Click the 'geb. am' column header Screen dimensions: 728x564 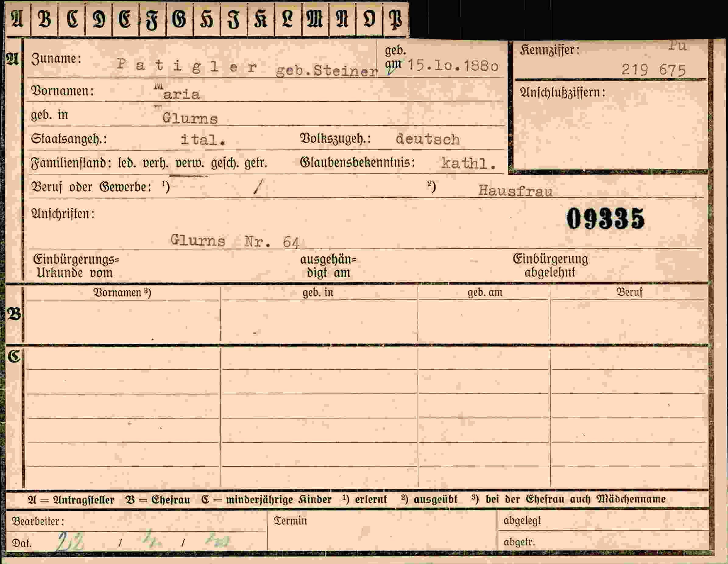point(485,293)
